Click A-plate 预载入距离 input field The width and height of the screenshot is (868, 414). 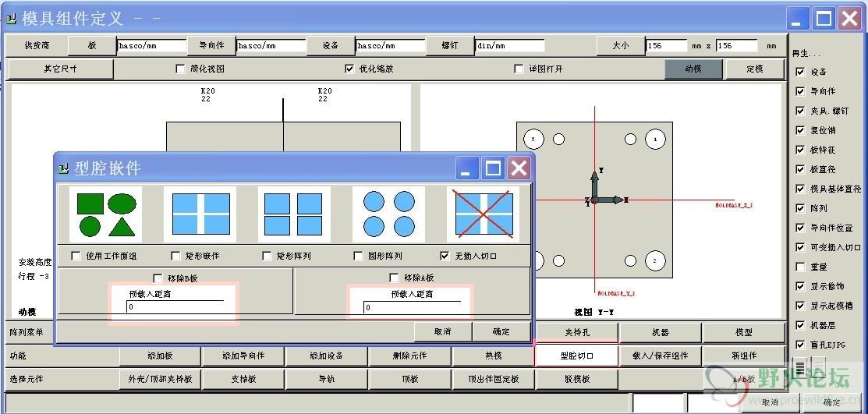click(412, 307)
